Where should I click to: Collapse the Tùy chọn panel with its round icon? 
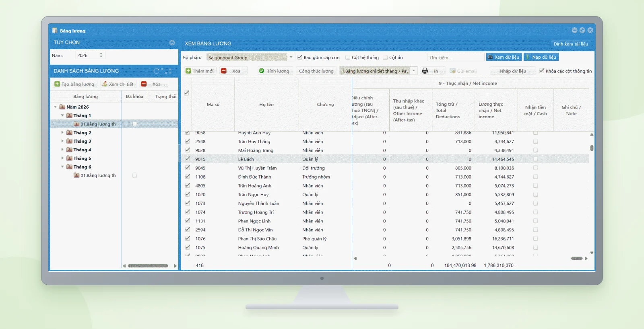172,43
